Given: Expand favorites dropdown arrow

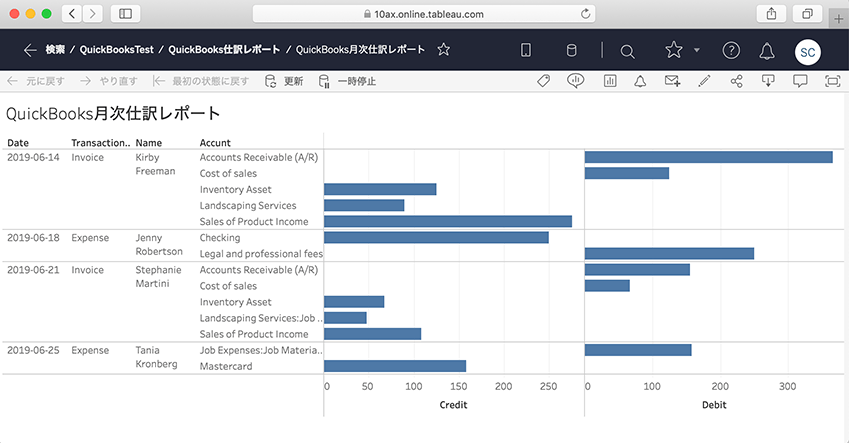Looking at the screenshot, I should [697, 50].
